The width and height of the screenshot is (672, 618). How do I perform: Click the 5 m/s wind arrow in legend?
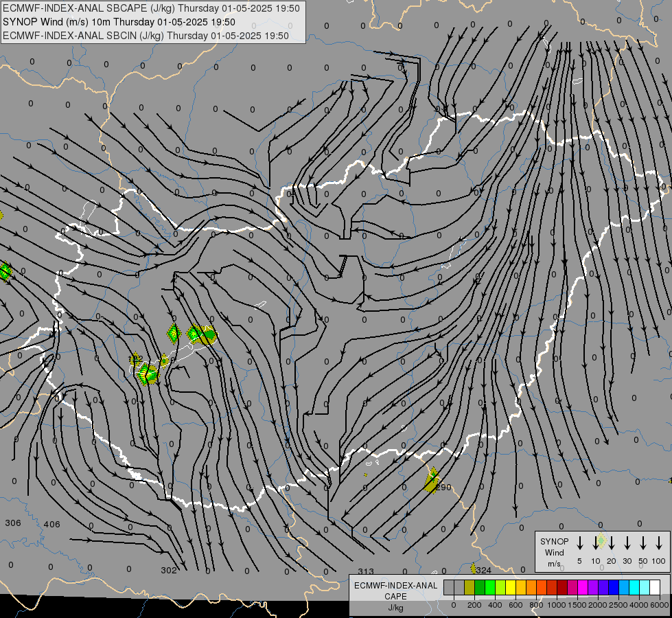[579, 542]
